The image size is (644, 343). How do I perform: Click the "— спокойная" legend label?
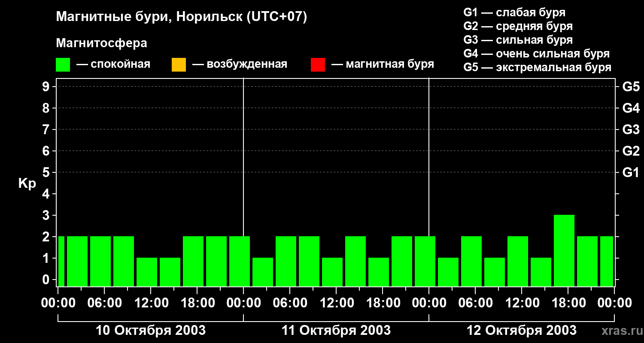tap(113, 64)
